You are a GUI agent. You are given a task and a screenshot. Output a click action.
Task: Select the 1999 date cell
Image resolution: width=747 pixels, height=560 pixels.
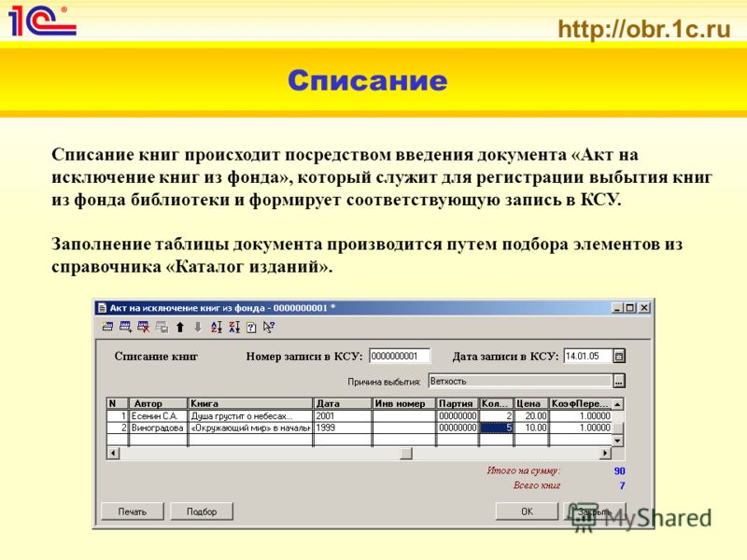[343, 427]
